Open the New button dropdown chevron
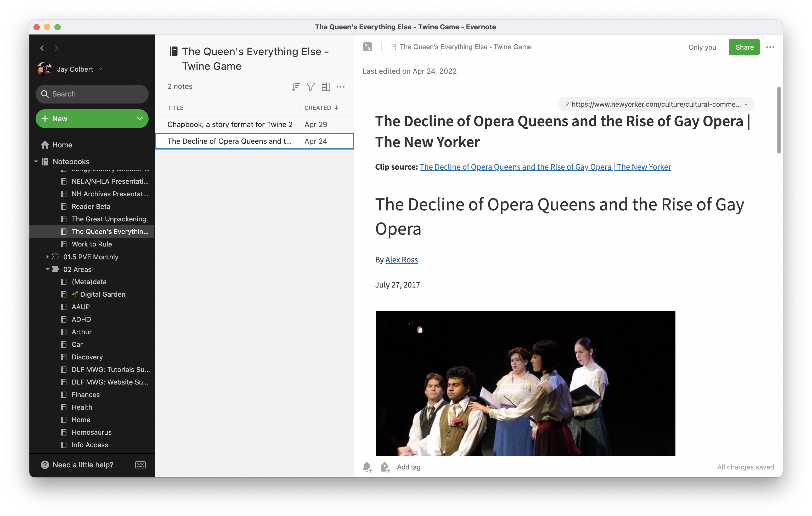This screenshot has width=812, height=516. coord(139,119)
